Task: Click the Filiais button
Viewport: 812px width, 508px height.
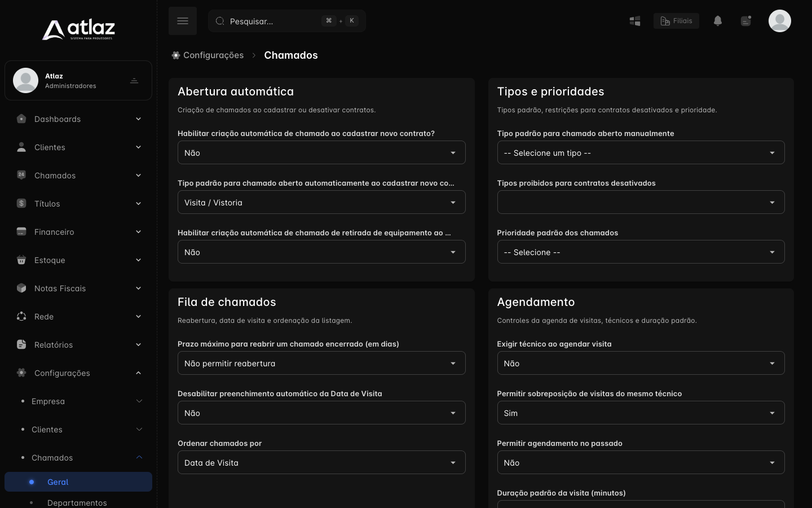Action: (x=676, y=21)
